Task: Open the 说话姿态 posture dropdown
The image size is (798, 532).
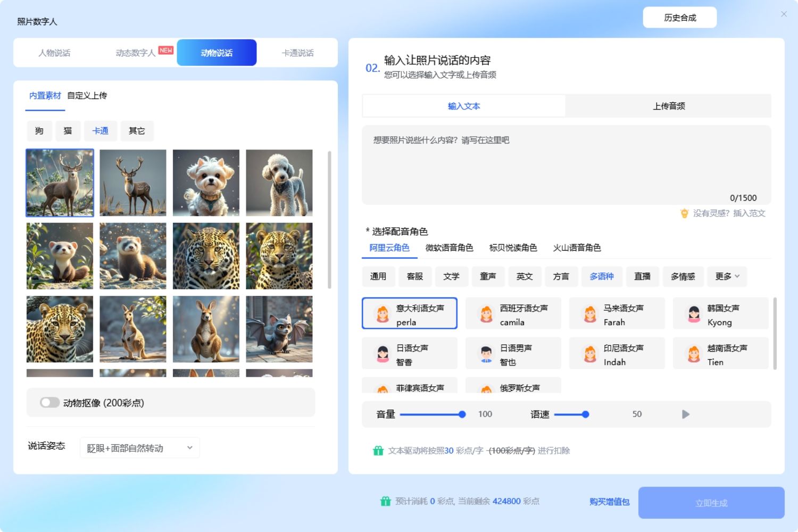Action: click(x=139, y=447)
